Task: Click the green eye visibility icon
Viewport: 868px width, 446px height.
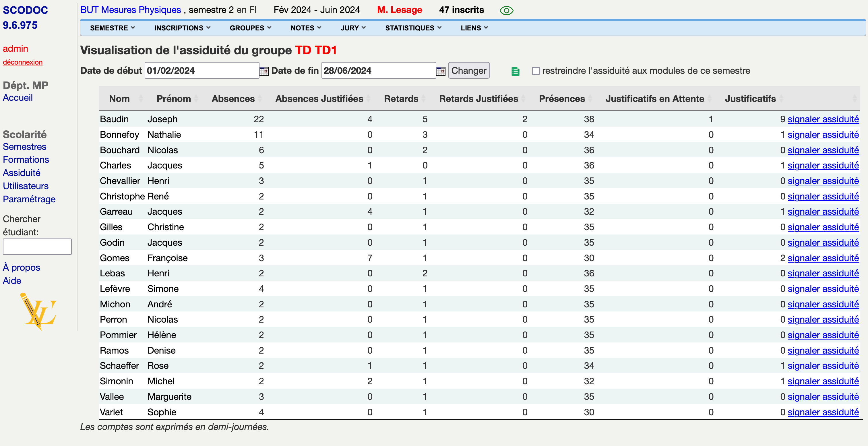Action: click(x=506, y=11)
